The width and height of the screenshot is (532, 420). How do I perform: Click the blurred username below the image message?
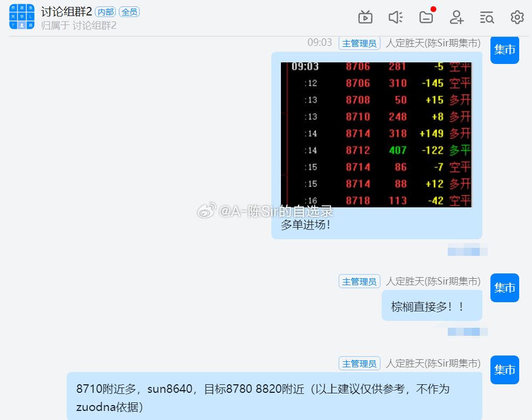(x=467, y=251)
